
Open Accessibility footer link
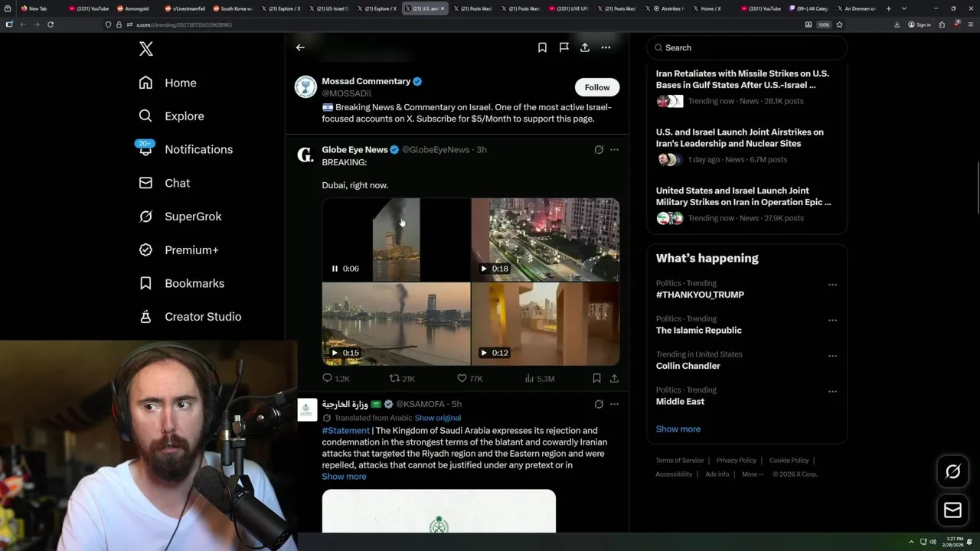coord(674,474)
